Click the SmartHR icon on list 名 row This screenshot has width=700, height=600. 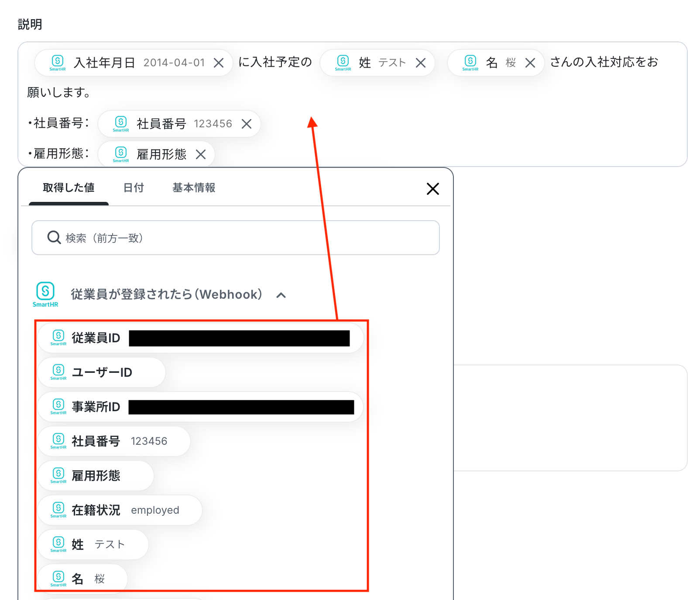pos(58,579)
